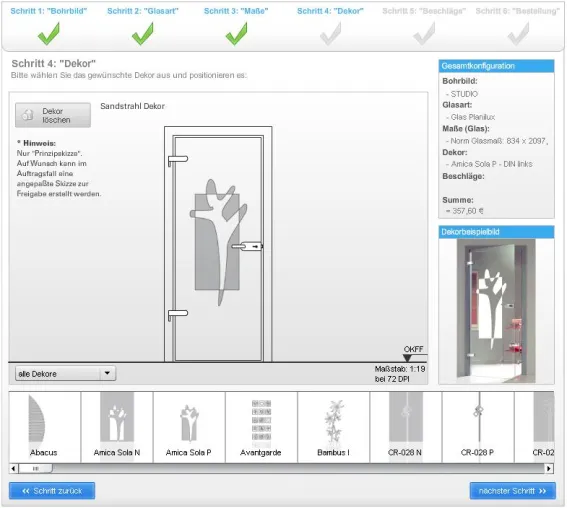567x508 pixels.
Task: Choose the Amica Sola N decor
Action: pyautogui.click(x=117, y=427)
